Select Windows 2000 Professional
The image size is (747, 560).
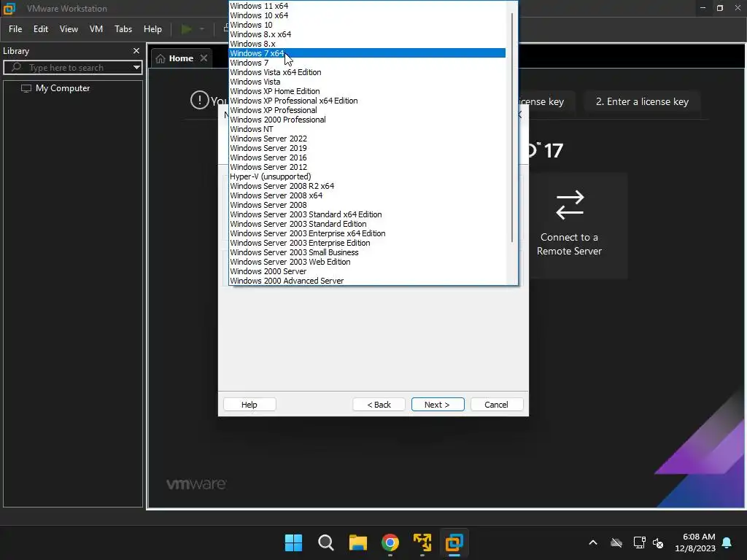click(367, 120)
